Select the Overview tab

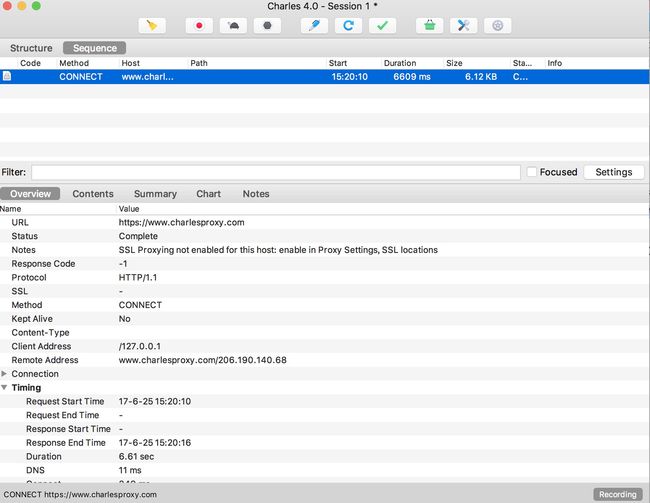pyautogui.click(x=30, y=194)
